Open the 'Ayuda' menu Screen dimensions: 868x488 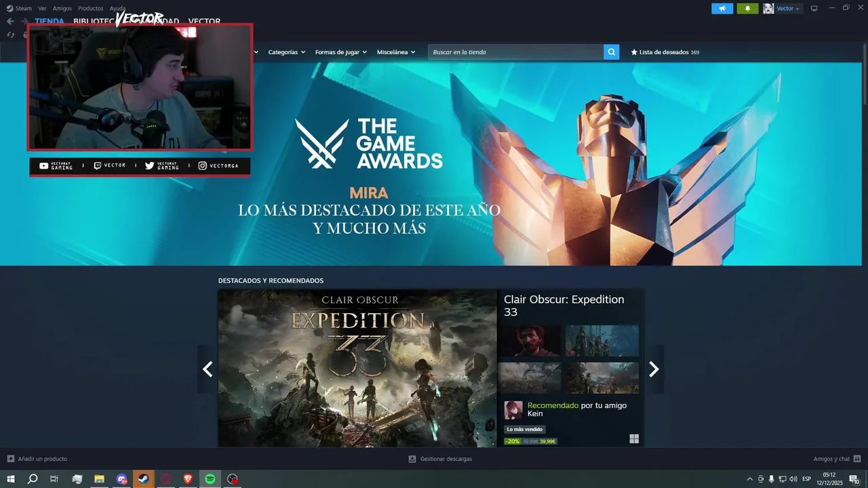pos(117,8)
